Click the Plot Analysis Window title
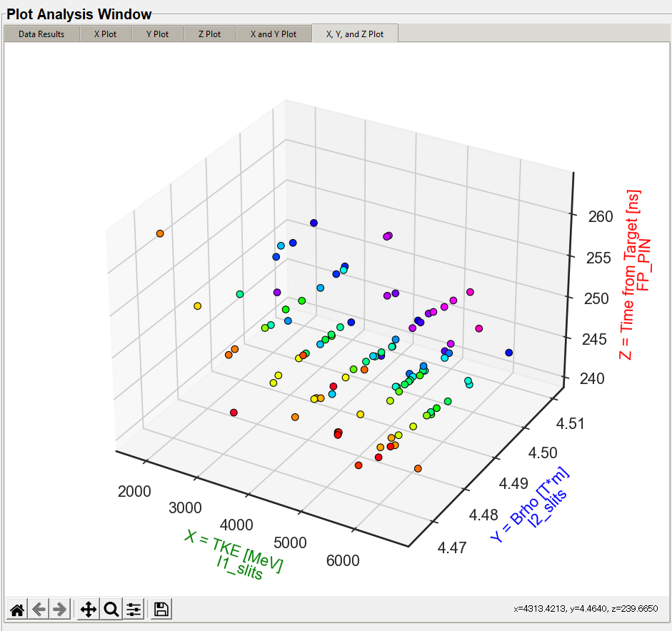The width and height of the screenshot is (672, 631). click(79, 14)
